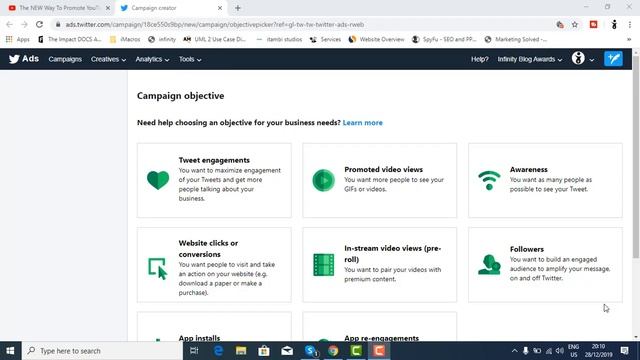Open green Camtasia icon on taskbar
The image size is (640, 360).
[x=356, y=351]
